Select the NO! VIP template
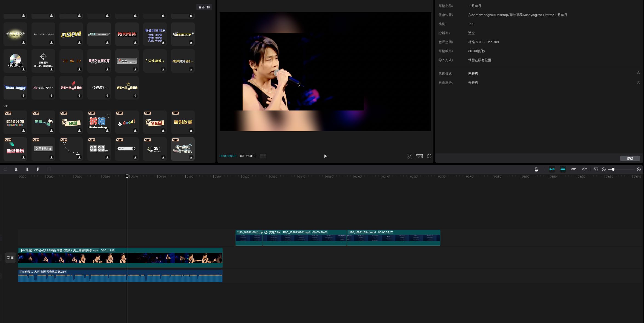644x323 pixels. pos(71,122)
